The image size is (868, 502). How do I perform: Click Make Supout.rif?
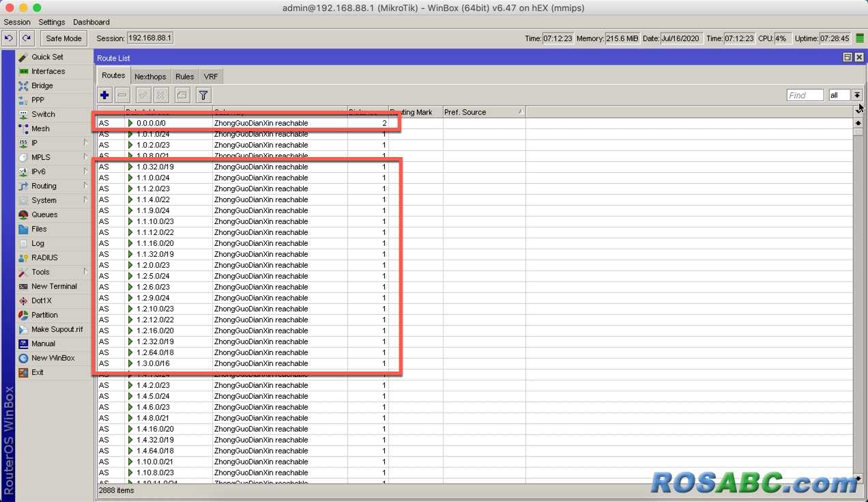tap(57, 330)
